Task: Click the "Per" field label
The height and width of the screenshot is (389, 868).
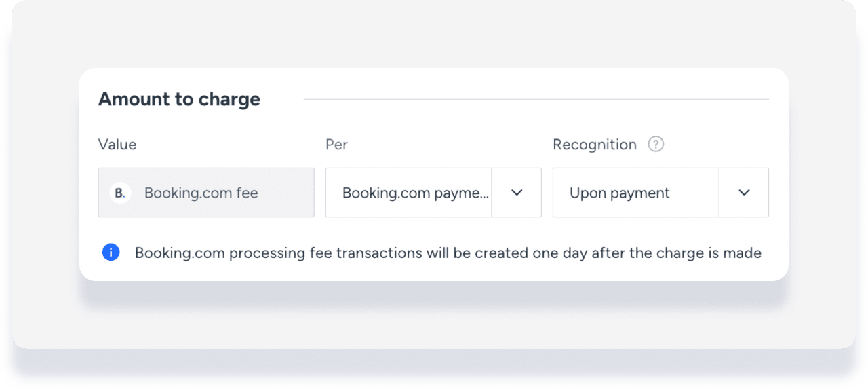Action: tap(336, 145)
